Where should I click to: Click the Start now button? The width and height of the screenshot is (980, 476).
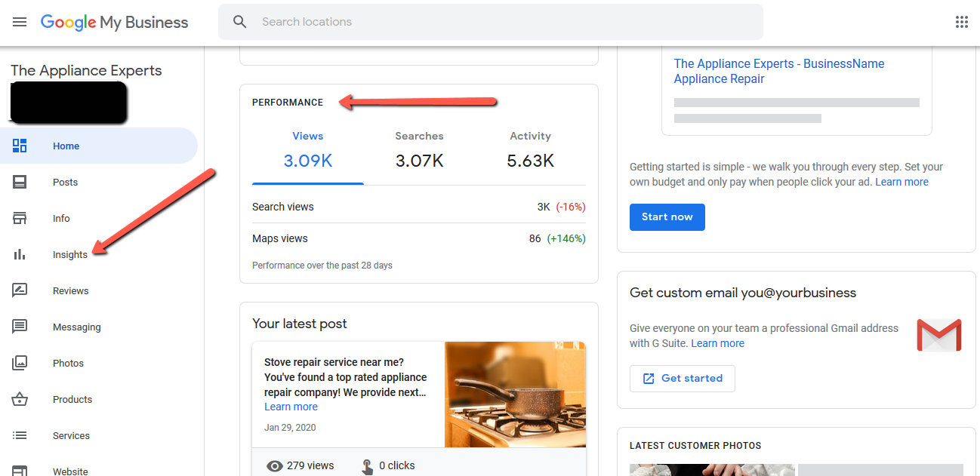click(667, 217)
